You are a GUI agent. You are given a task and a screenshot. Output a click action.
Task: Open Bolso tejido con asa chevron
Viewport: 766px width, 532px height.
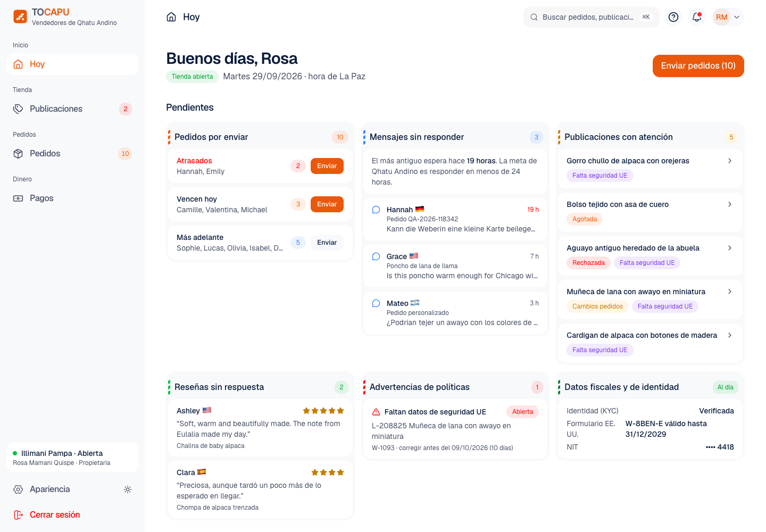click(730, 204)
